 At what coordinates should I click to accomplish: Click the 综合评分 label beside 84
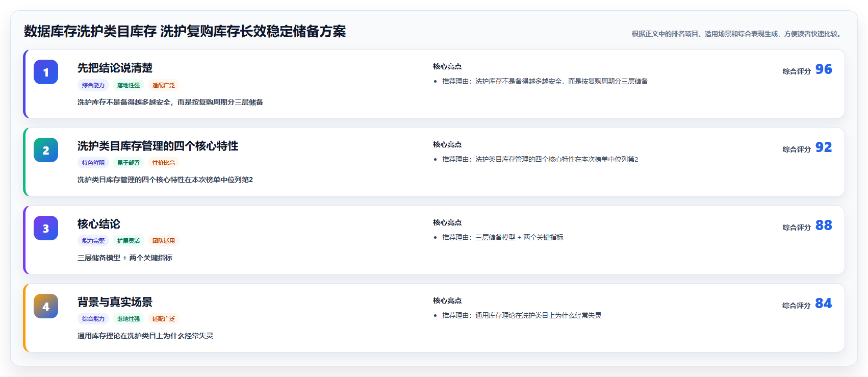[797, 306]
